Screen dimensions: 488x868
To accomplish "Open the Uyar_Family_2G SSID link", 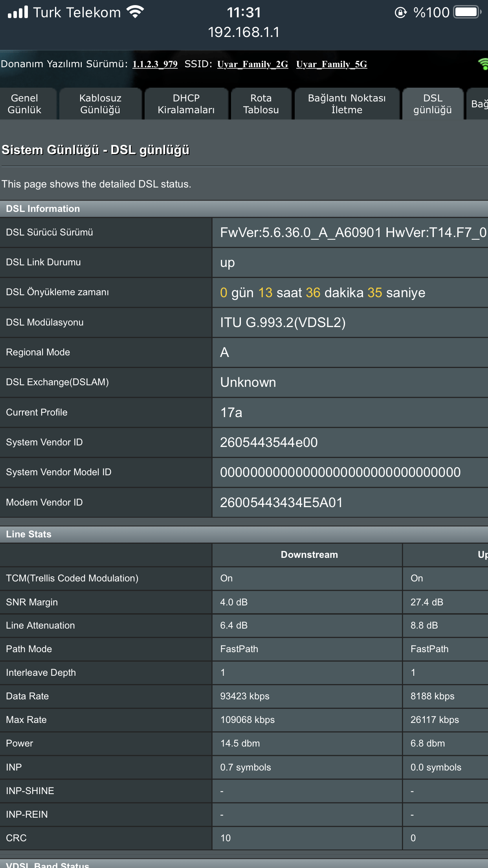I will coord(252,64).
